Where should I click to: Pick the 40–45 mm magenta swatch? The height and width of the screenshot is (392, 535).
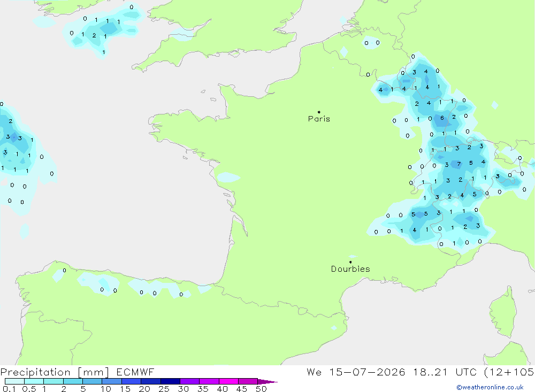228,381
